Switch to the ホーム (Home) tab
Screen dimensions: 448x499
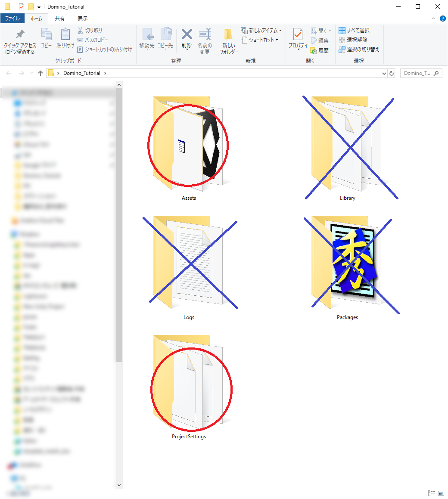[36, 19]
